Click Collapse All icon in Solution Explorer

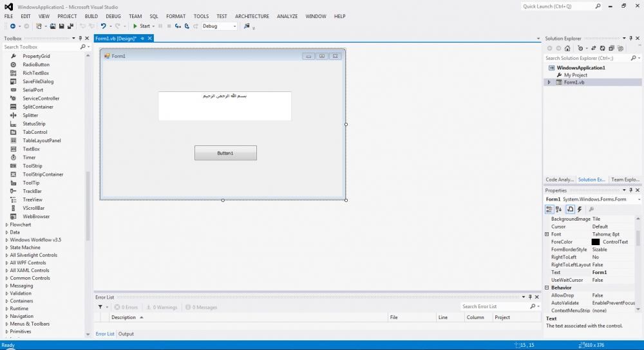[x=611, y=48]
